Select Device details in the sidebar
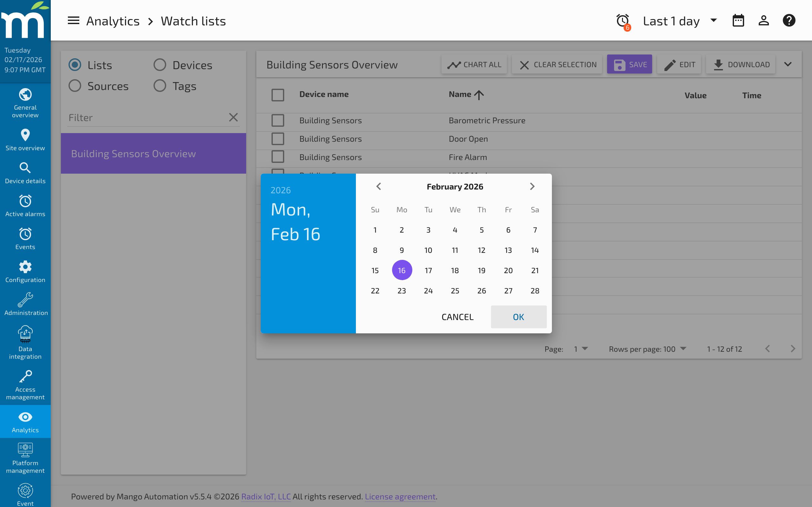This screenshot has width=812, height=507. point(25,172)
